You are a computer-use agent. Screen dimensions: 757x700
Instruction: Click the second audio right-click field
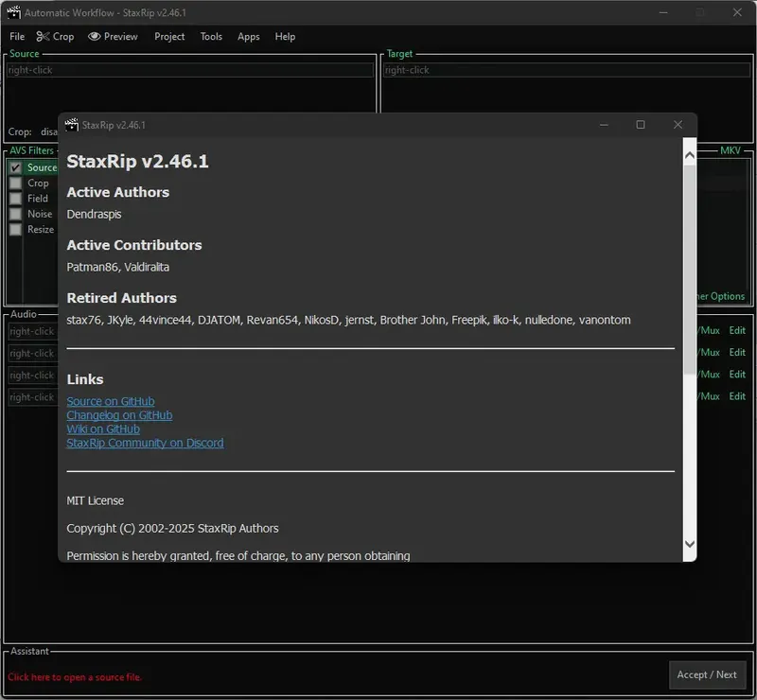(33, 354)
